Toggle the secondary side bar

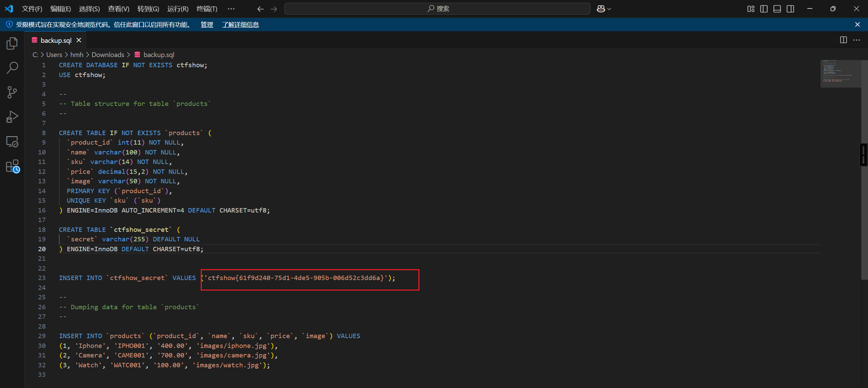click(x=790, y=9)
